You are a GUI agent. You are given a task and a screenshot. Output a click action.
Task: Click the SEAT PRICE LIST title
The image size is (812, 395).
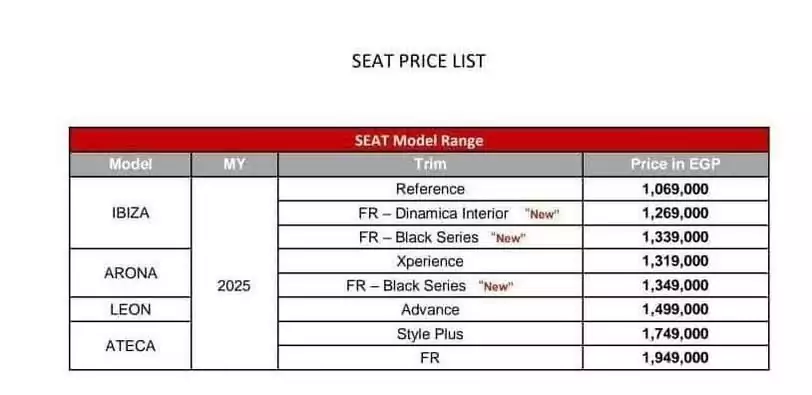pyautogui.click(x=418, y=61)
